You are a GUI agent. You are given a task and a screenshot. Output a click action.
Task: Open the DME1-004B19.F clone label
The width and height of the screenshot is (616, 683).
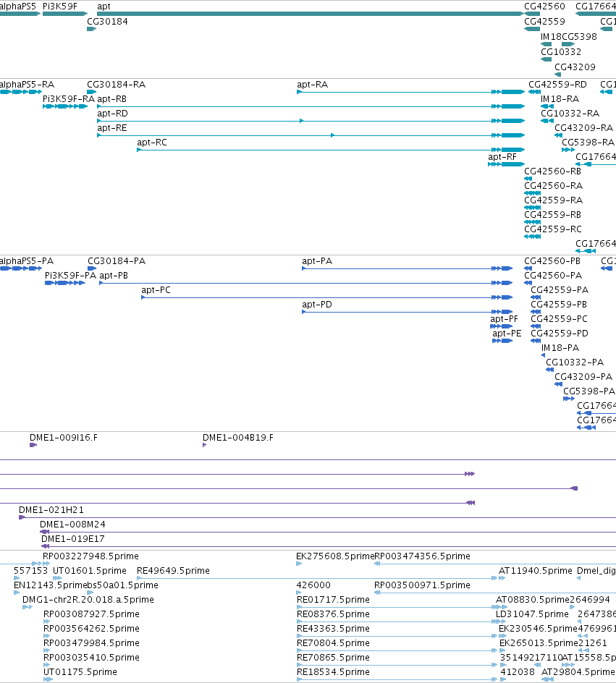(x=238, y=437)
